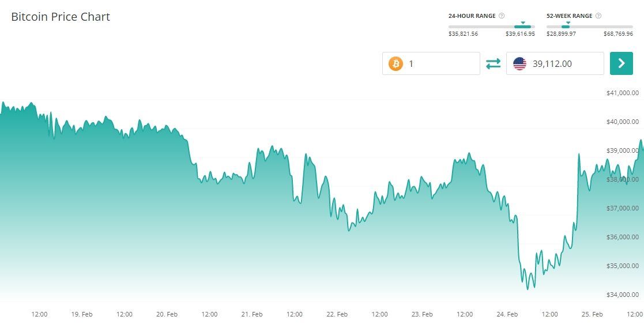This screenshot has width=644, height=324.
Task: Click the $41,000.00 price axis label
Action: coord(622,93)
